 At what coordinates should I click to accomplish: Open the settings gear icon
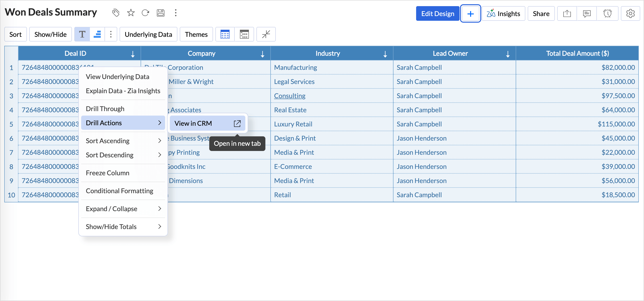pyautogui.click(x=630, y=13)
